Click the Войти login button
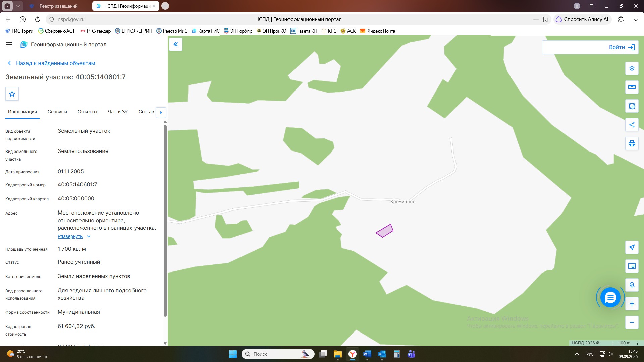This screenshot has width=644, height=362. [x=590, y=47]
